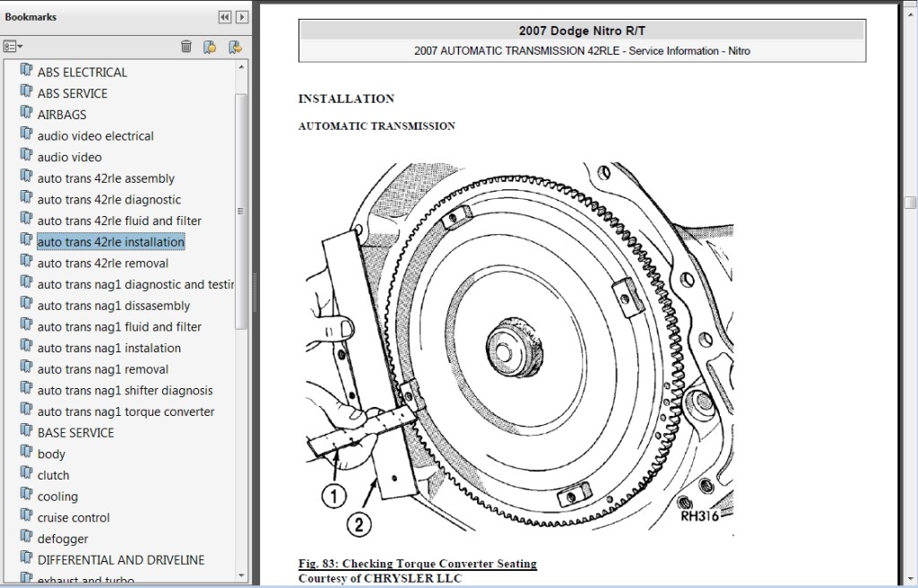Click bookmark icon beside AIRBAGS
This screenshot has width=918, height=588.
pyautogui.click(x=26, y=112)
